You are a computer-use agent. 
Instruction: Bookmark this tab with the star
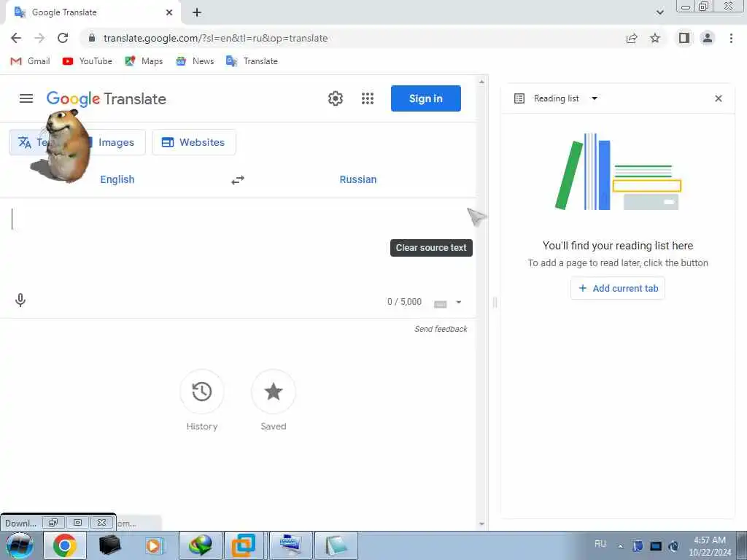tap(655, 38)
